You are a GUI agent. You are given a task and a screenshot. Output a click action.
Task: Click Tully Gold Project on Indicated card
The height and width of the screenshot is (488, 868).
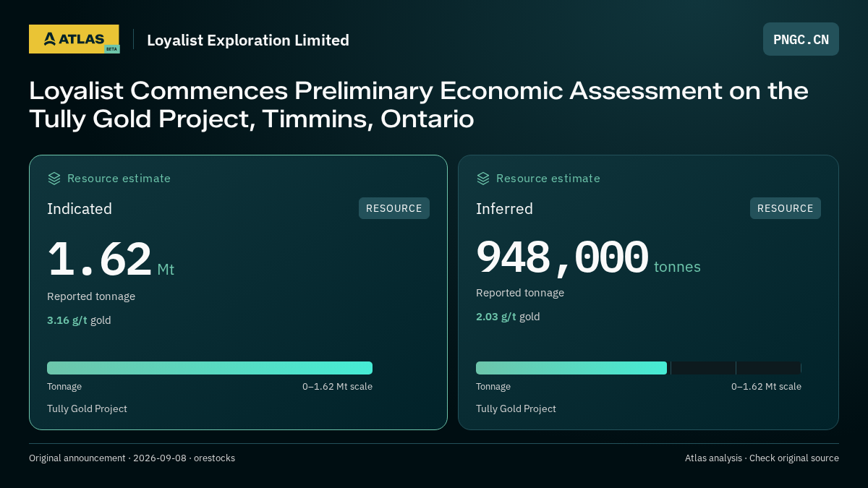[x=87, y=408]
